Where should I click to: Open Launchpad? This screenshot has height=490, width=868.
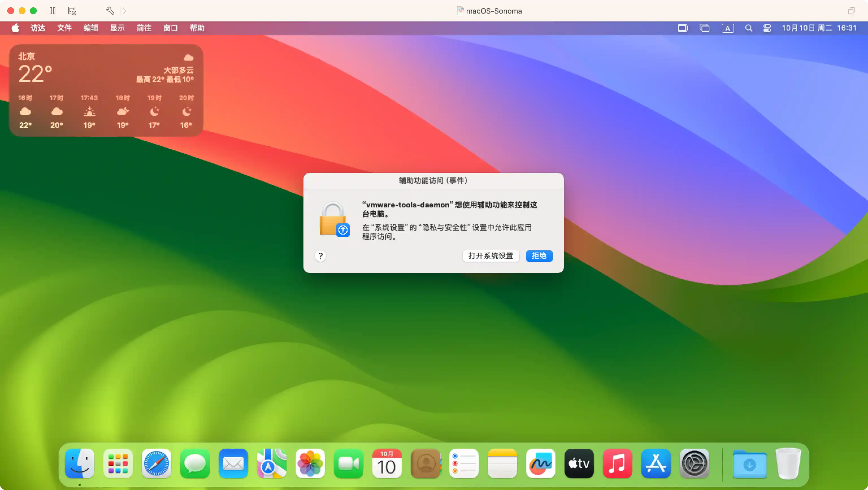point(118,464)
